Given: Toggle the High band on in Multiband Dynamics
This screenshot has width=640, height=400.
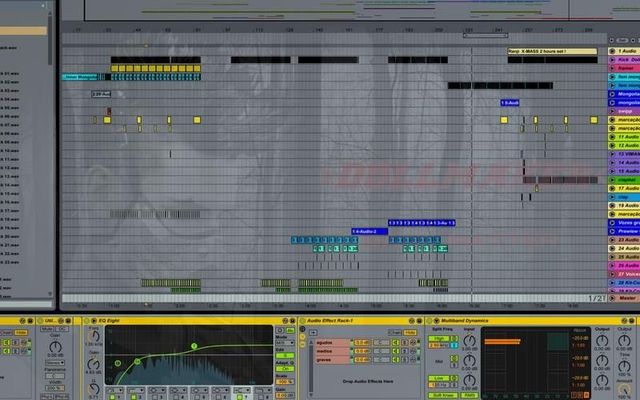Looking at the screenshot, I should 439,338.
